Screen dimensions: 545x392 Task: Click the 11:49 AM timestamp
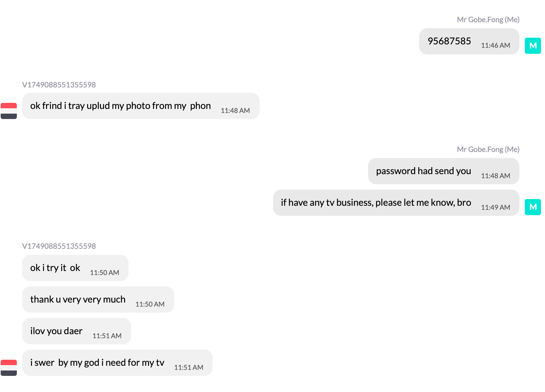[x=495, y=207]
